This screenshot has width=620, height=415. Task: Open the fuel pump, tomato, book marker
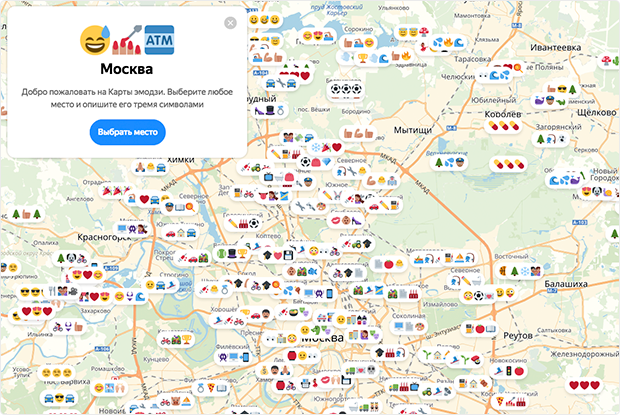tap(480, 328)
